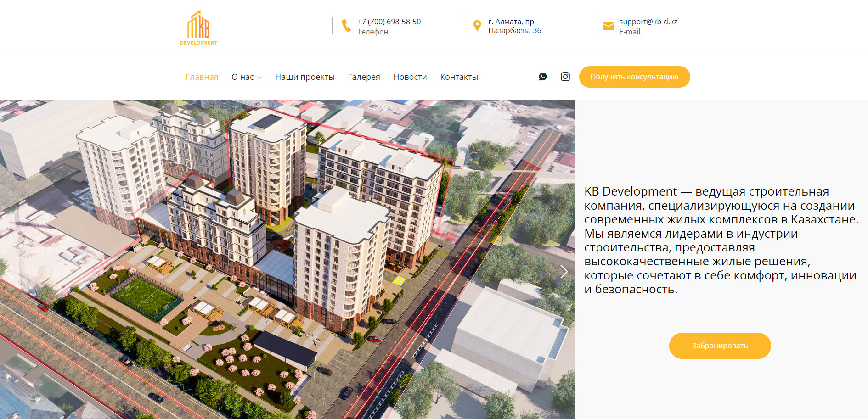Open the Наши проекты menu item

pos(305,77)
